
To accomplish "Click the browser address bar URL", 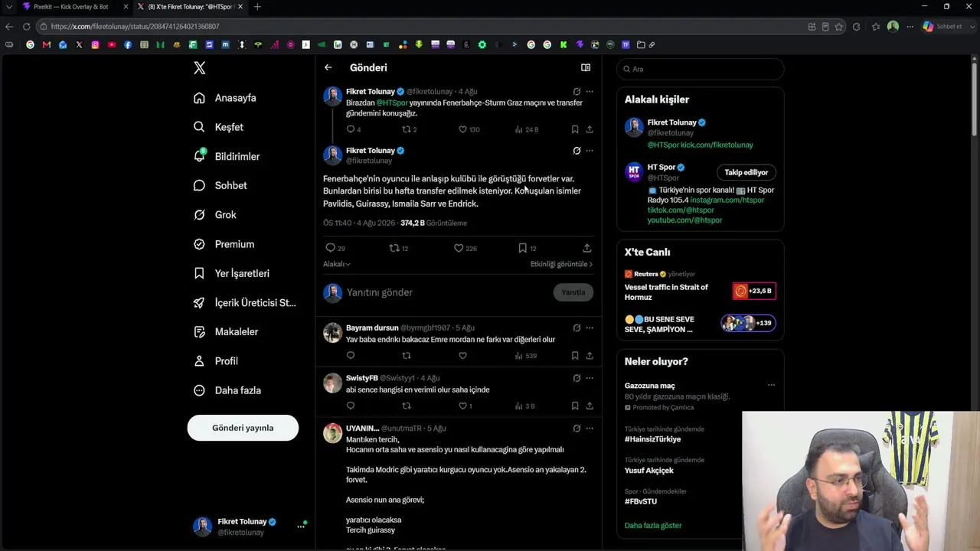I will point(135,27).
